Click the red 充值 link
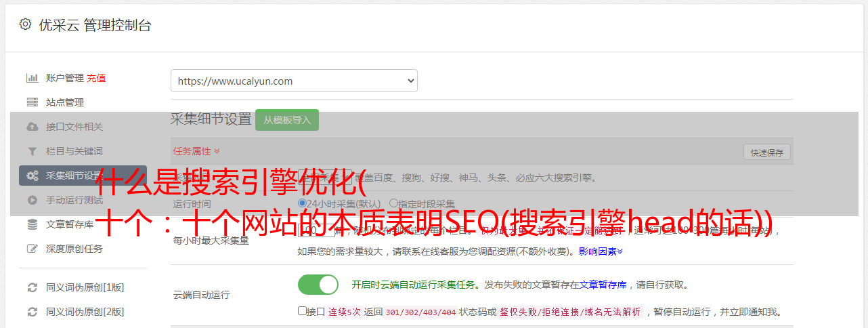Viewport: 868px width, 328px height. pos(96,78)
